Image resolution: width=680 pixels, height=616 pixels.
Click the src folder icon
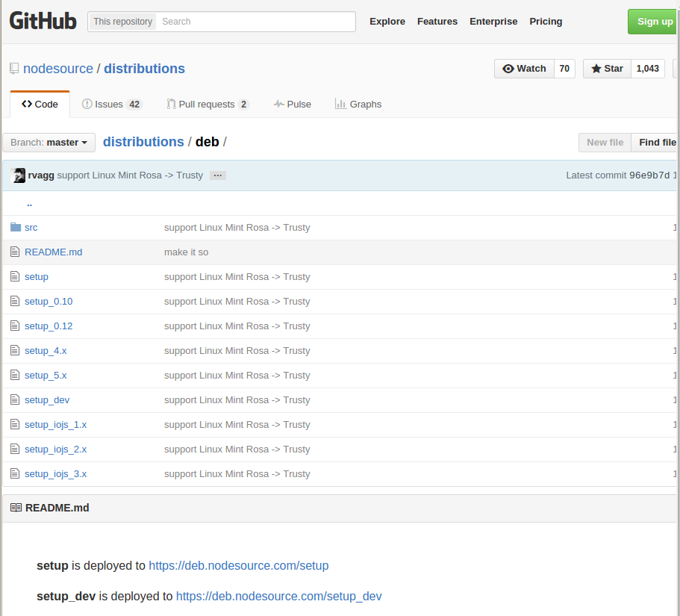tap(16, 227)
